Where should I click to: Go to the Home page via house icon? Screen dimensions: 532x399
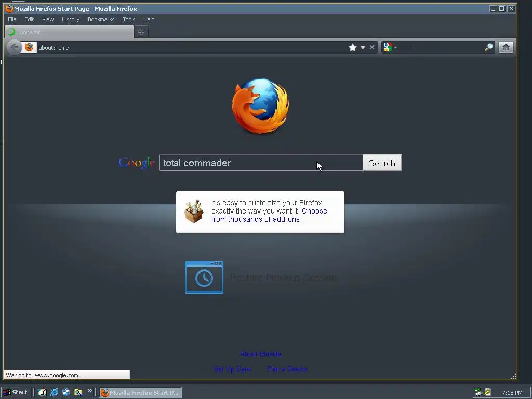506,47
